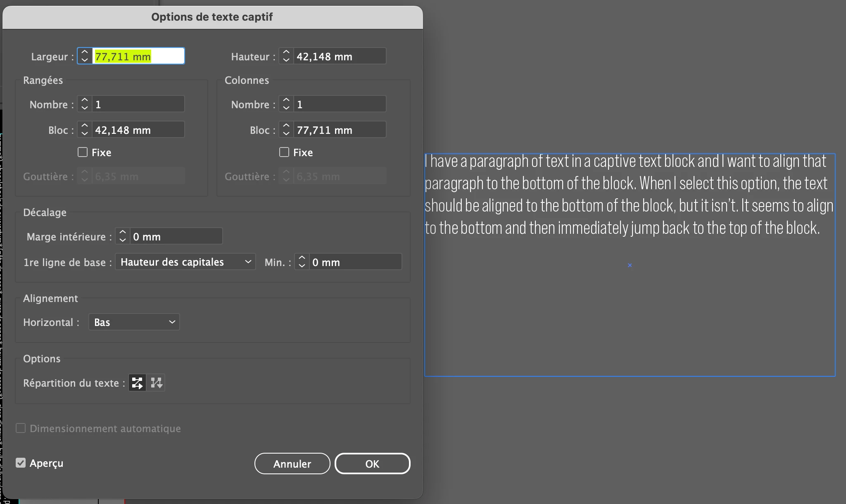Uncheck the Aperçu preview checkbox
Image resolution: width=846 pixels, height=504 pixels.
(x=21, y=463)
